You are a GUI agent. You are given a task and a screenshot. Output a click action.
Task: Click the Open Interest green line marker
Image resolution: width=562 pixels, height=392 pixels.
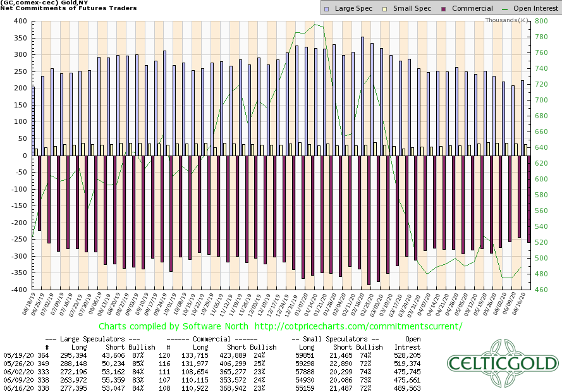[x=500, y=8]
